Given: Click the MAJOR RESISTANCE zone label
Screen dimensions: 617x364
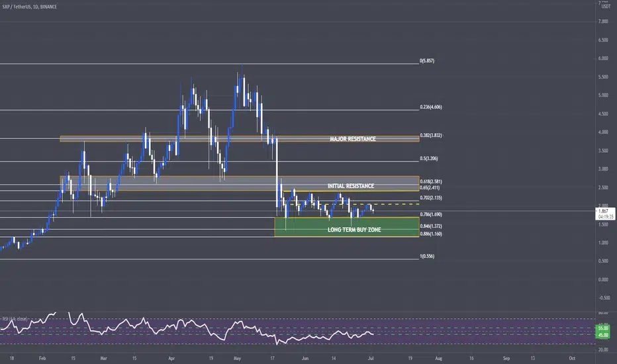Looking at the screenshot, I should pos(353,139).
